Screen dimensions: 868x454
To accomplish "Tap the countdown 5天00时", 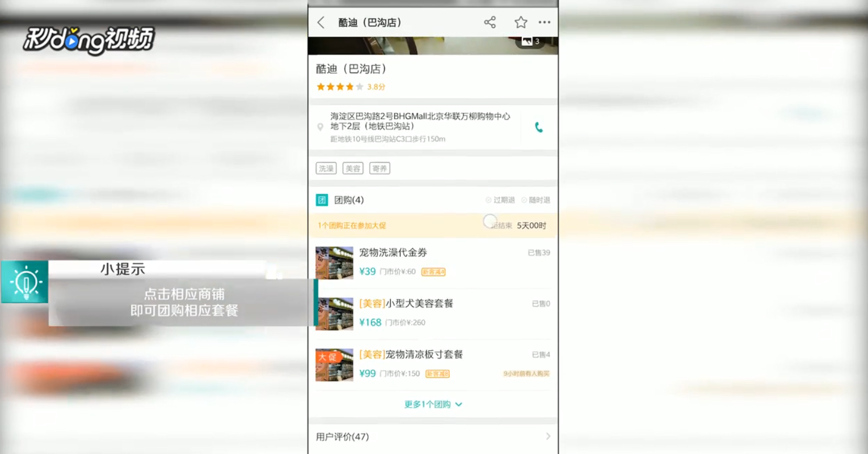I will pyautogui.click(x=532, y=226).
